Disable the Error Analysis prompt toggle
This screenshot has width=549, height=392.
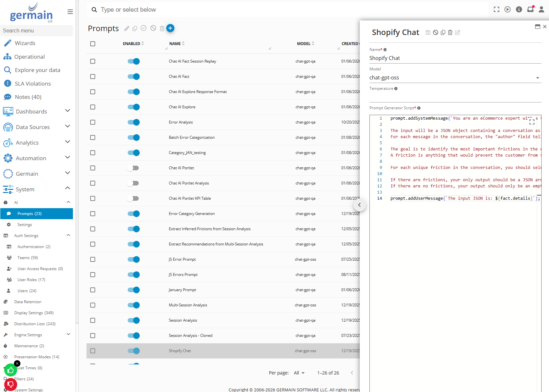(x=134, y=122)
